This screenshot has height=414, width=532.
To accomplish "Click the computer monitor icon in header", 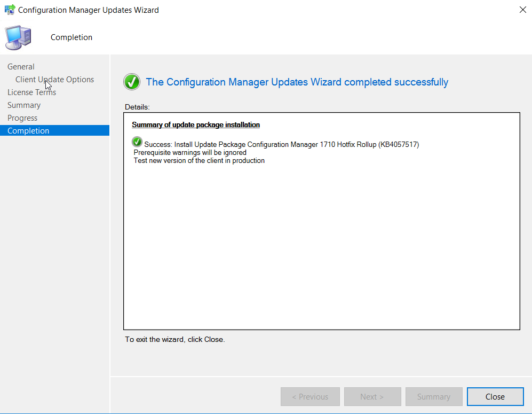I will 18,37.
